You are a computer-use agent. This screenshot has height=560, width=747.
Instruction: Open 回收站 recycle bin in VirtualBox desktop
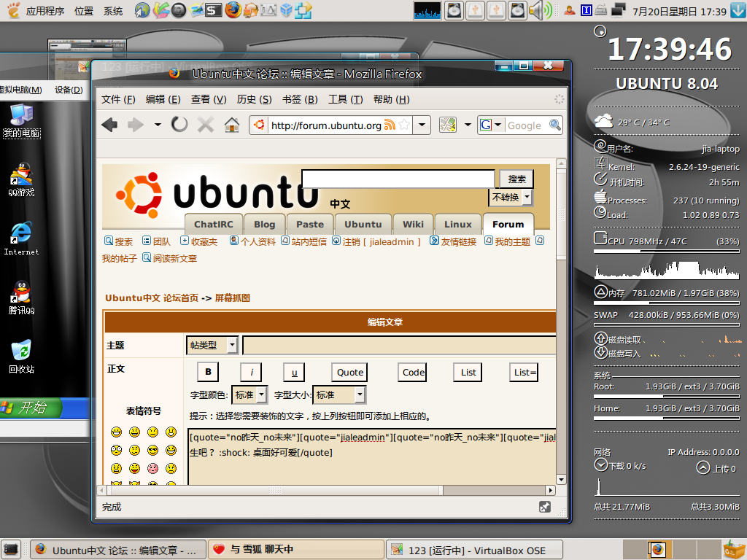[21, 357]
